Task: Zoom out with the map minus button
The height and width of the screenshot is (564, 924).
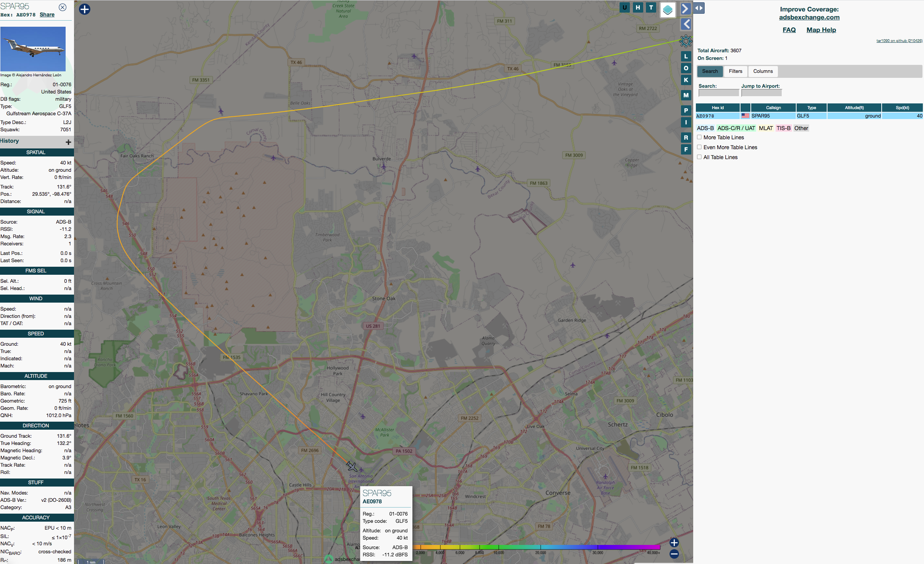Action: (x=674, y=554)
